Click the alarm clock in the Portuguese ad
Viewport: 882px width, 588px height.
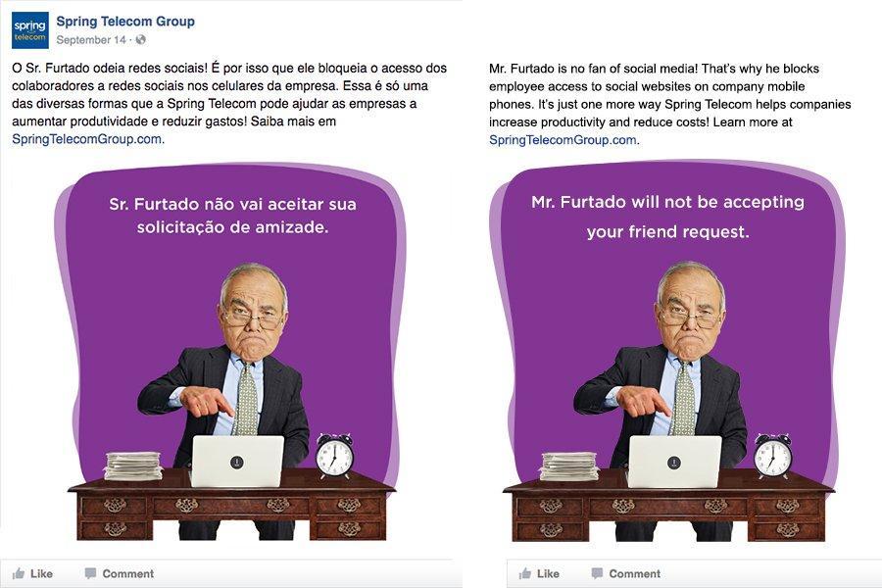click(x=334, y=455)
